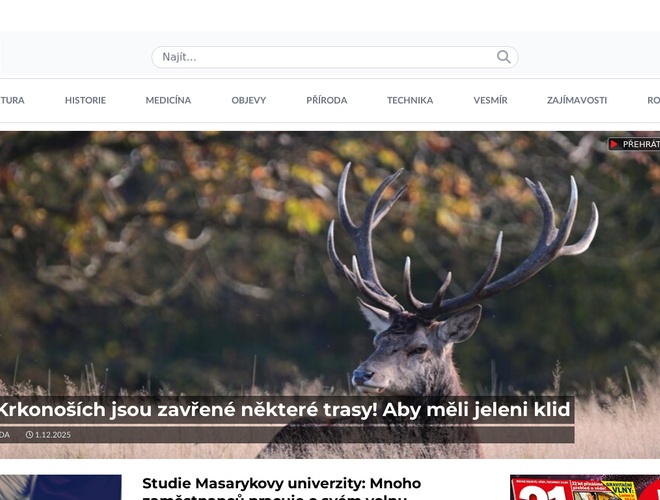This screenshot has height=500, width=660.
Task: Navigate to the Technika section
Action: pos(410,100)
